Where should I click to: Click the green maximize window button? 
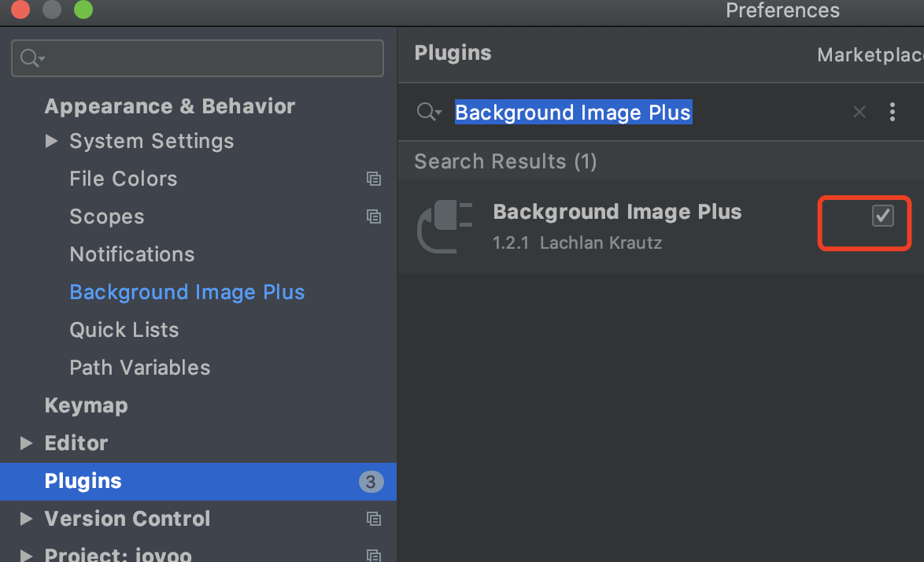coord(83,9)
